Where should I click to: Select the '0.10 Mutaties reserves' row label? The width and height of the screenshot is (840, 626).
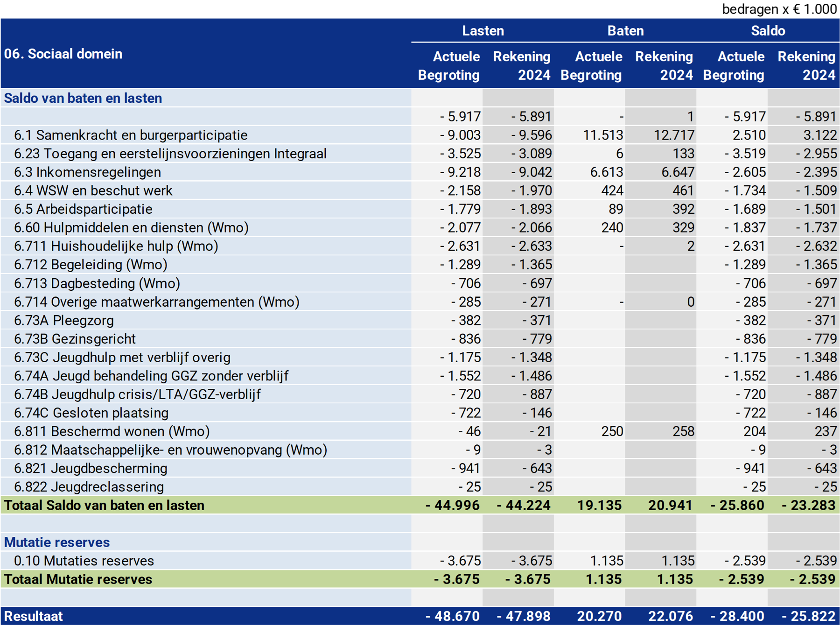(x=84, y=561)
